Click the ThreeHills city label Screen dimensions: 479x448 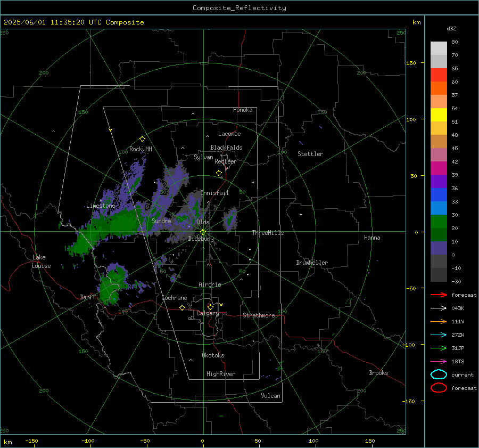pos(268,233)
